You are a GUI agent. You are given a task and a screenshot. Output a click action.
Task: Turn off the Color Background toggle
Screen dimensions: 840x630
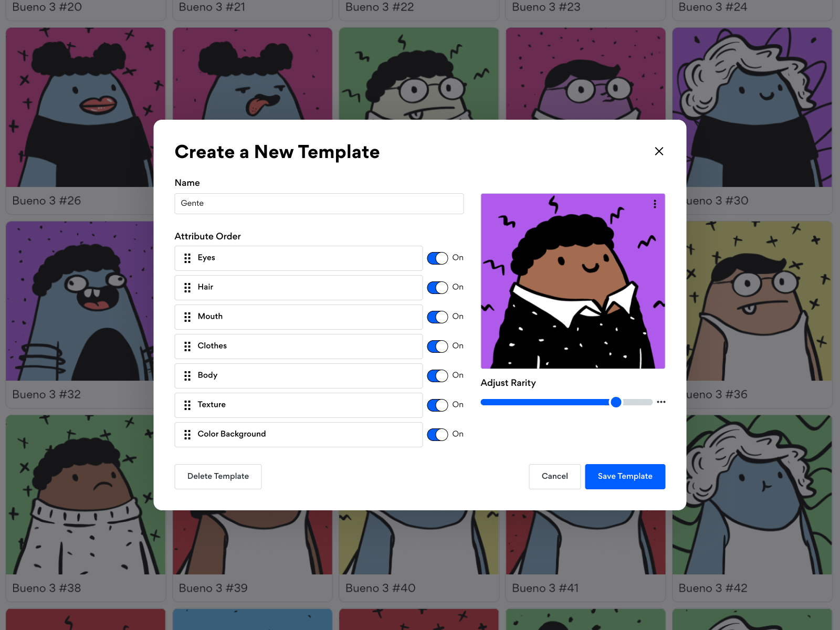pos(437,435)
